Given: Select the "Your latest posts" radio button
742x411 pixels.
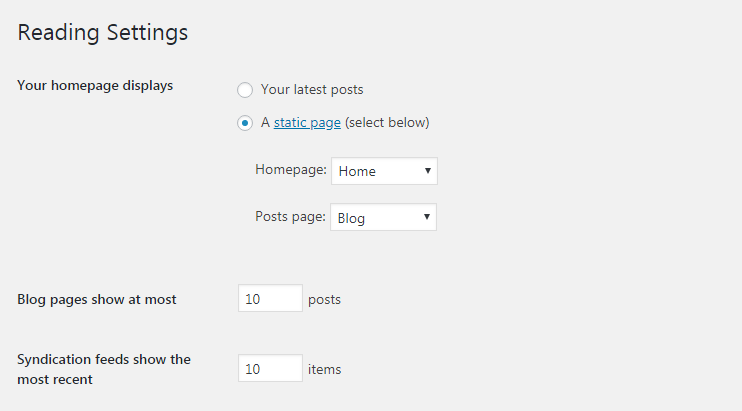Looking at the screenshot, I should (x=245, y=90).
